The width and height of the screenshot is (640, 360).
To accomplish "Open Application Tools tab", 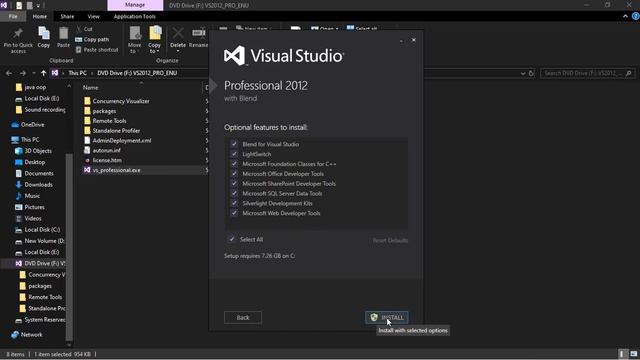I will (x=135, y=16).
